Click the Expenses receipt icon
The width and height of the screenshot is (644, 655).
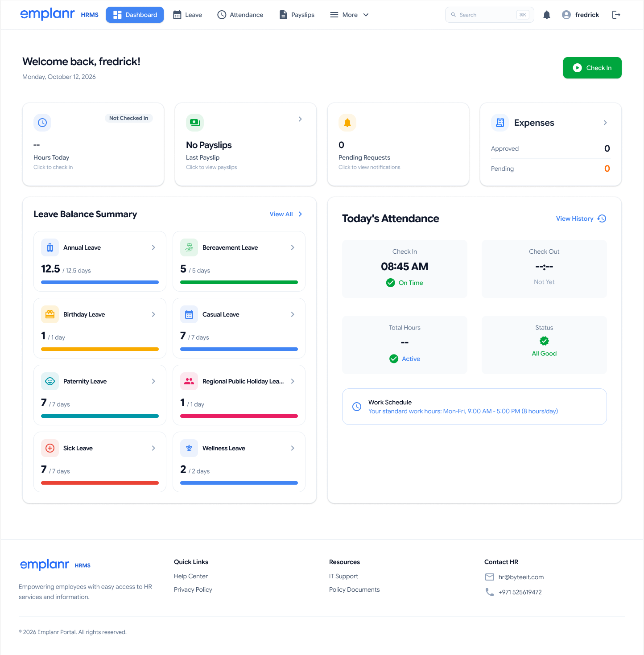tap(500, 123)
